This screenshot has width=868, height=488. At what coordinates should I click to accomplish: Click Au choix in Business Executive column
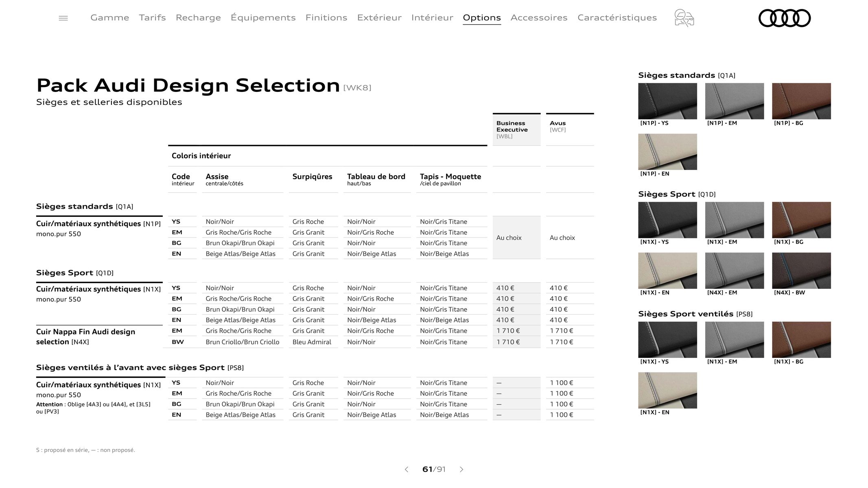(509, 237)
